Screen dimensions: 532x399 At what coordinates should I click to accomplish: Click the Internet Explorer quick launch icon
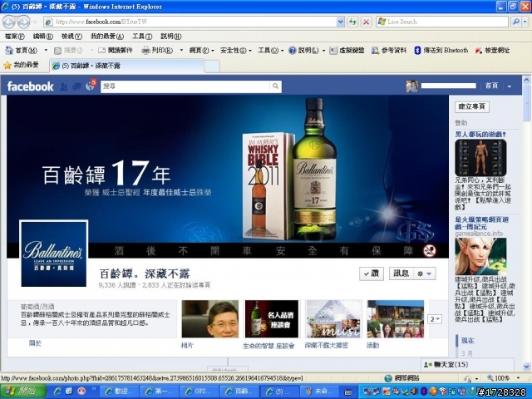click(x=57, y=392)
